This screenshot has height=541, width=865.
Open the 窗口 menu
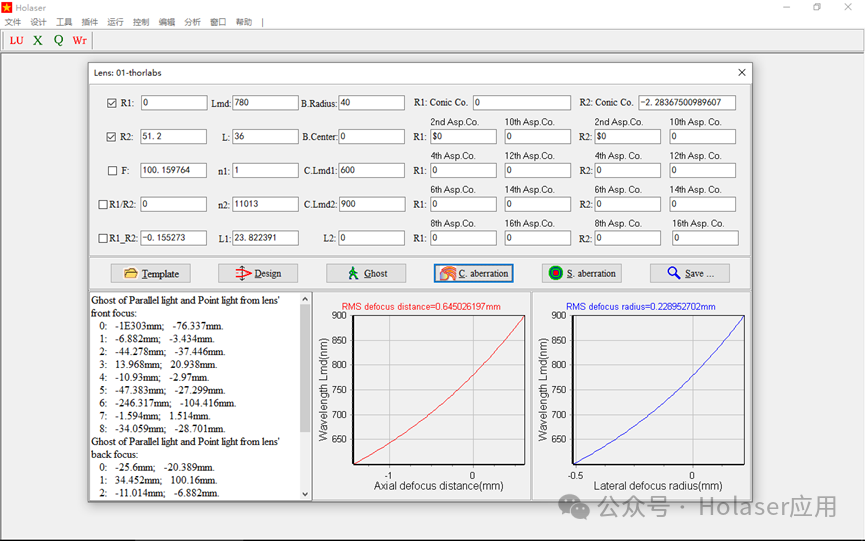click(218, 22)
